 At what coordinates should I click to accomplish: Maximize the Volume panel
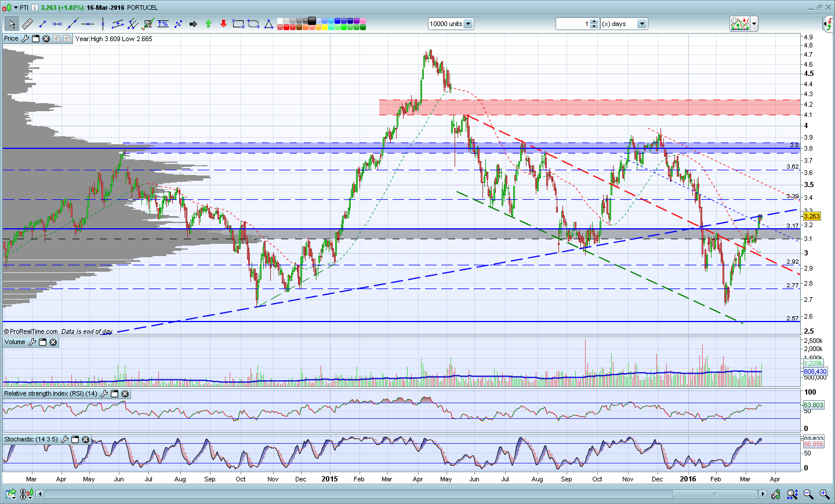coord(42,342)
